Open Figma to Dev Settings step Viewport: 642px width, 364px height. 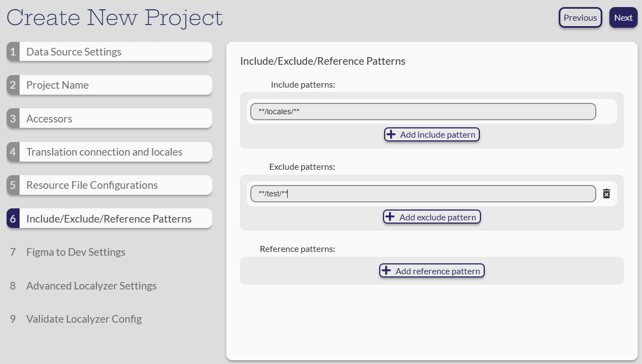pyautogui.click(x=76, y=252)
